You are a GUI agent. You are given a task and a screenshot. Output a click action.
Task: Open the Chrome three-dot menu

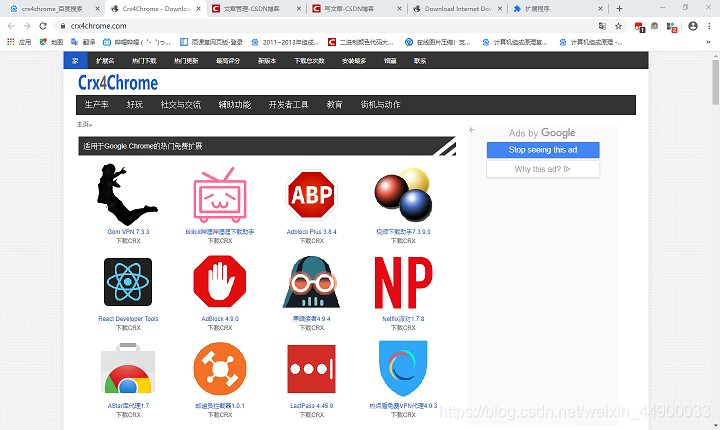pos(709,26)
